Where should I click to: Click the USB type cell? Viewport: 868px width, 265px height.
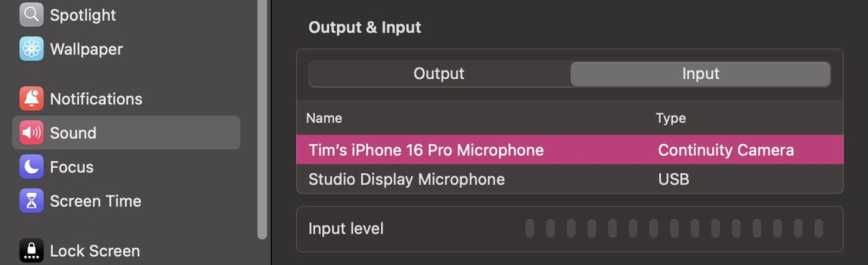click(673, 179)
